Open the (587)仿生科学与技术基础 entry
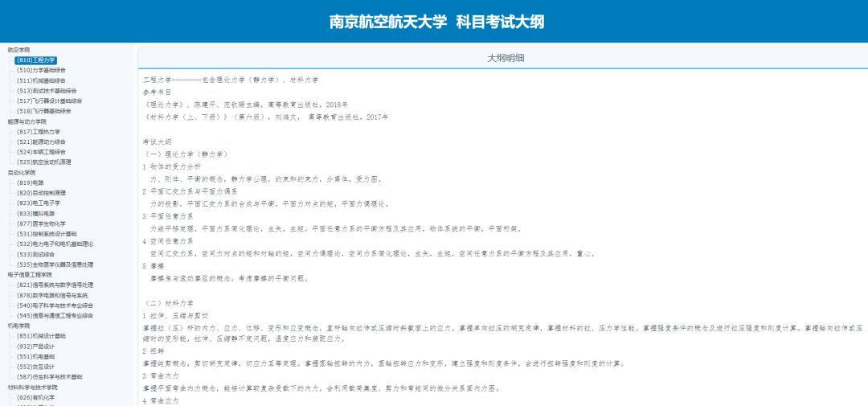The height and width of the screenshot is (406, 868). tap(49, 376)
